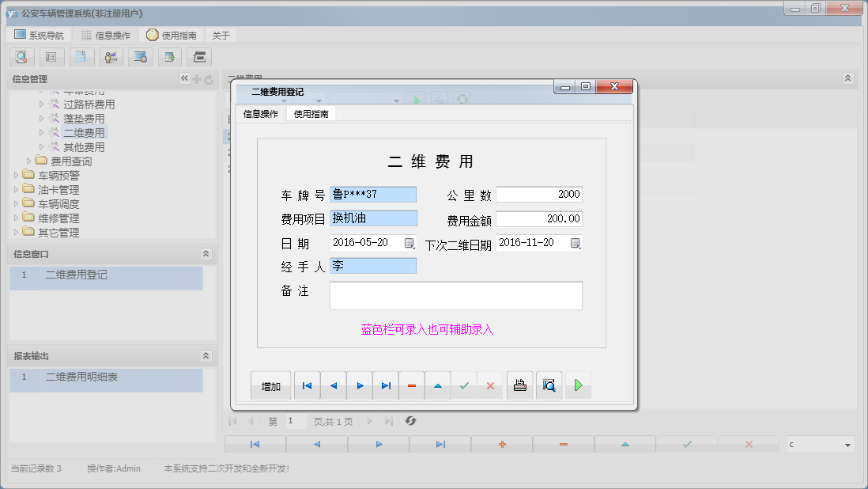The width and height of the screenshot is (868, 489).
Task: Click the new document toolbar icon
Action: pyautogui.click(x=81, y=57)
